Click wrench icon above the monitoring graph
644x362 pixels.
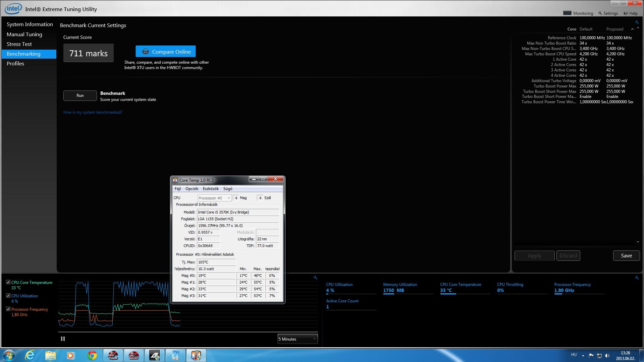pyautogui.click(x=315, y=278)
